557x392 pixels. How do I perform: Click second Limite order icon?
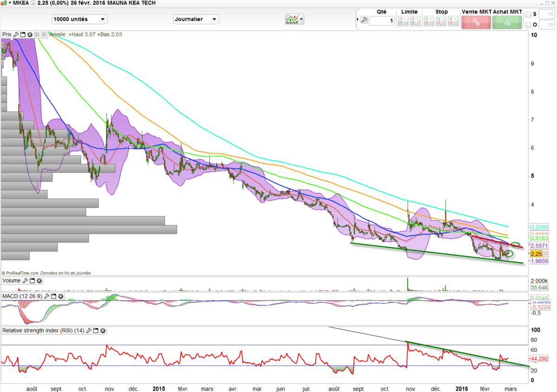click(x=415, y=21)
